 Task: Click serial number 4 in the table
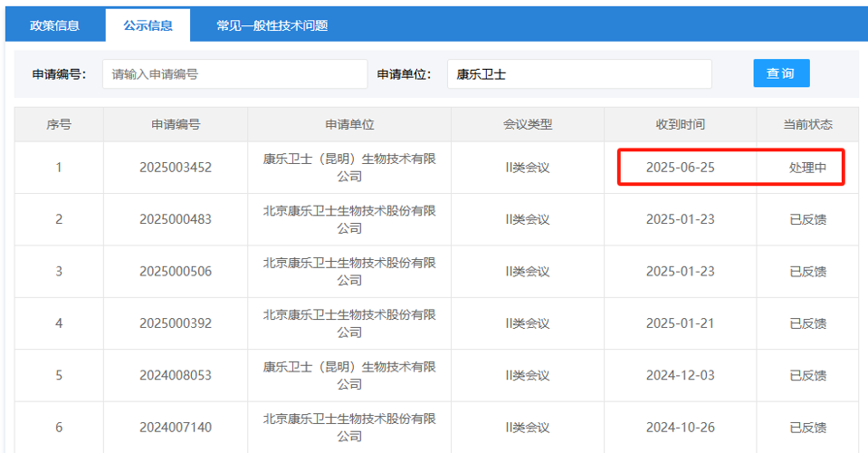point(59,323)
